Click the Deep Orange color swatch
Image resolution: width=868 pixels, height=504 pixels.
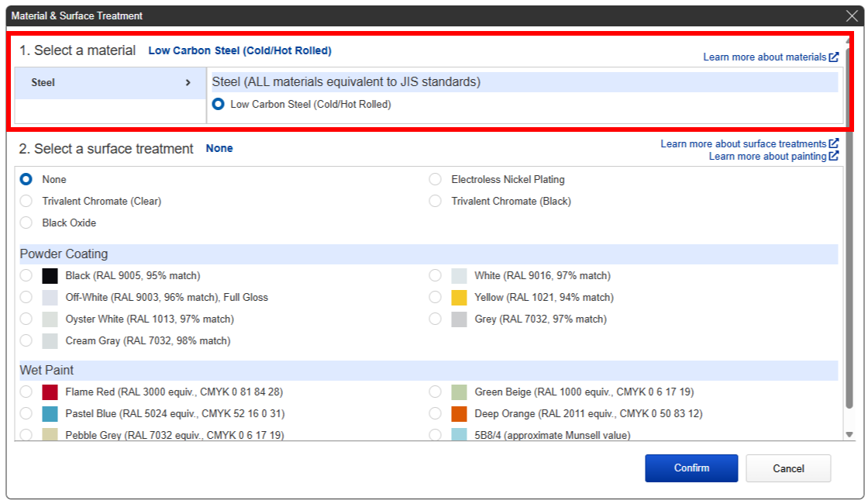click(459, 414)
